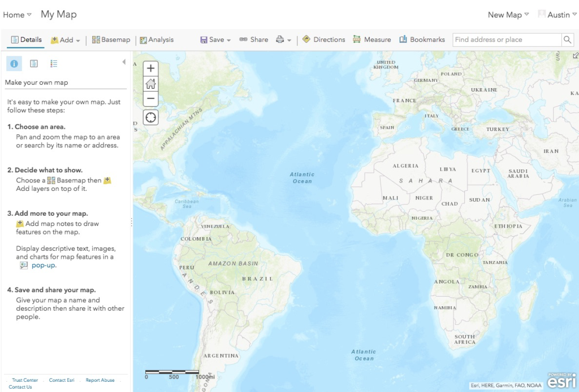
Task: Open the Save dropdown menu
Action: [x=216, y=40]
